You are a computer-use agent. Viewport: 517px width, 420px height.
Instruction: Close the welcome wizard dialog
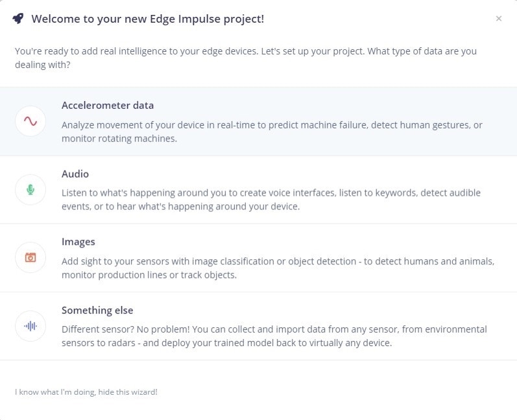pyautogui.click(x=498, y=19)
